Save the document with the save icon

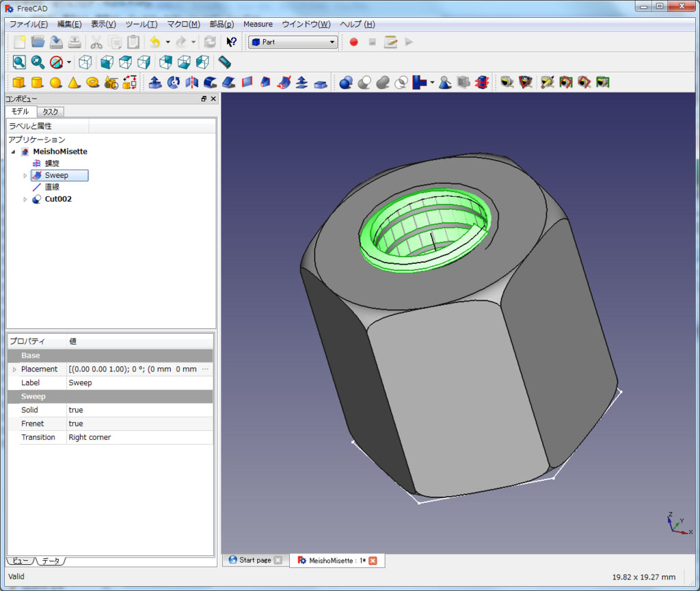(x=56, y=42)
